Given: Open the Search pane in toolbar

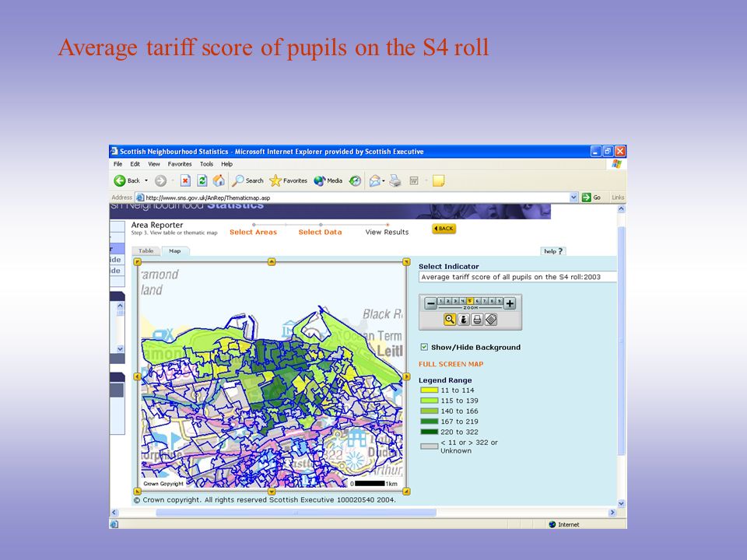Looking at the screenshot, I should click(x=247, y=180).
